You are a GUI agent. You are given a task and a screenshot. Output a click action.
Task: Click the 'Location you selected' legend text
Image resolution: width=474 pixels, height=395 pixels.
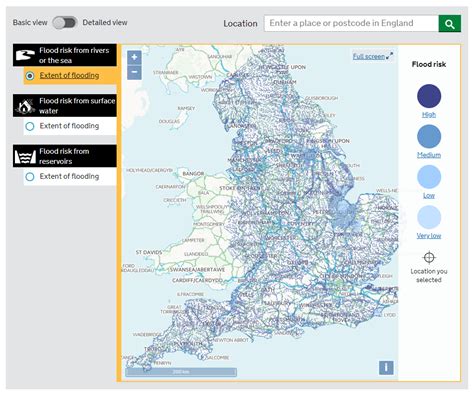click(429, 275)
